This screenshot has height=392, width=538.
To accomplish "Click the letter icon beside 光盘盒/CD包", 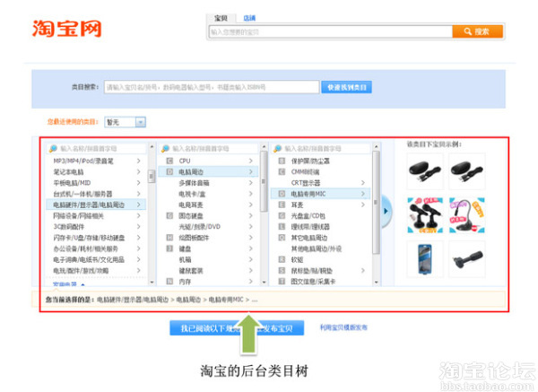I will 282,215.
